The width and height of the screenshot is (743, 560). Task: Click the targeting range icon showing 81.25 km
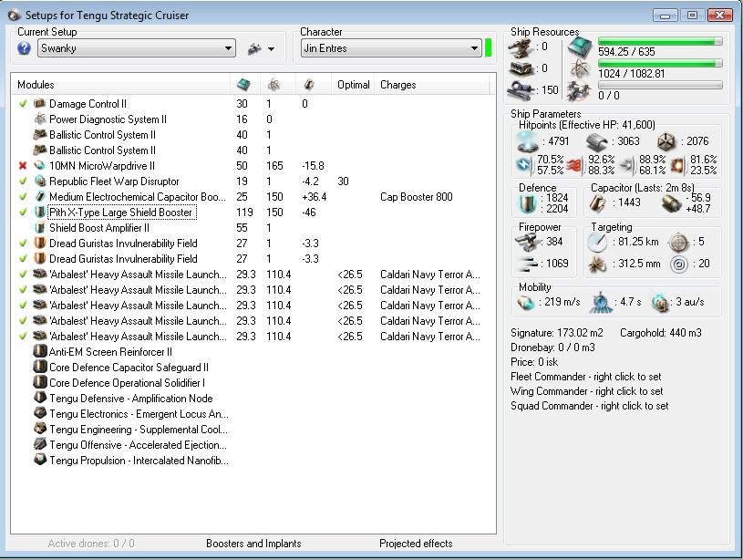[597, 243]
